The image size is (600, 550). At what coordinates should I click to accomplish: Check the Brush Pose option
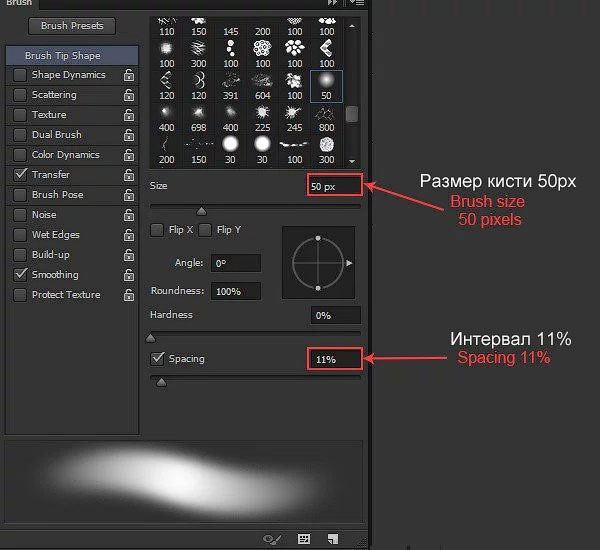(20, 195)
